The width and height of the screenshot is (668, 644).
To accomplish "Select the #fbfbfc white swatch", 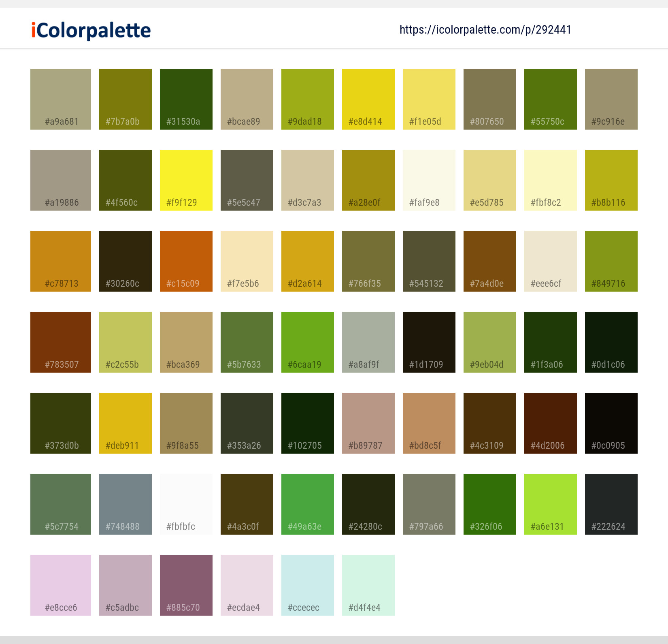I will (186, 504).
